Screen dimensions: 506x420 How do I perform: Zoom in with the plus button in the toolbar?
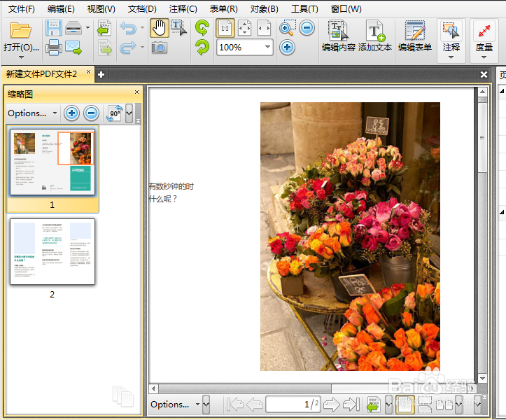click(x=287, y=48)
